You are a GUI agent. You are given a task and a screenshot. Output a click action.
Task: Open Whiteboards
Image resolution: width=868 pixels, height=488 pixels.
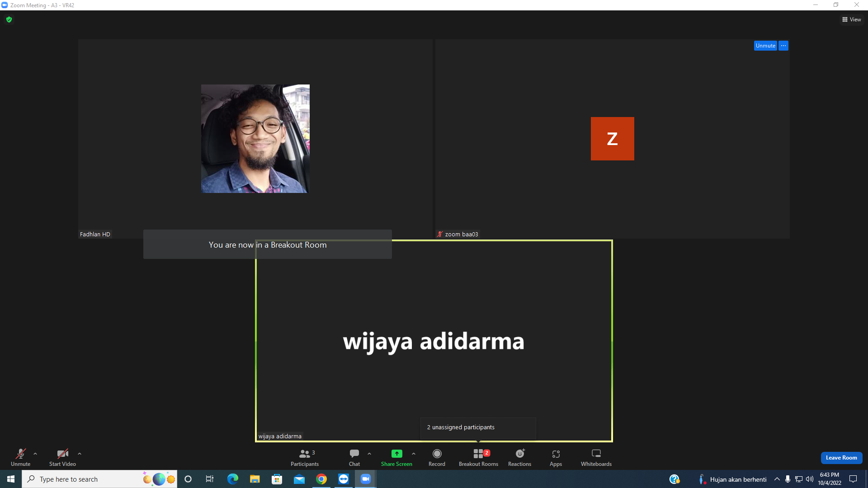[596, 457]
